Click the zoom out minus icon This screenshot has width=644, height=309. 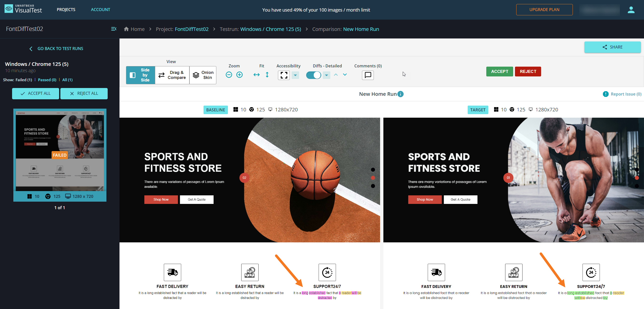coord(229,75)
